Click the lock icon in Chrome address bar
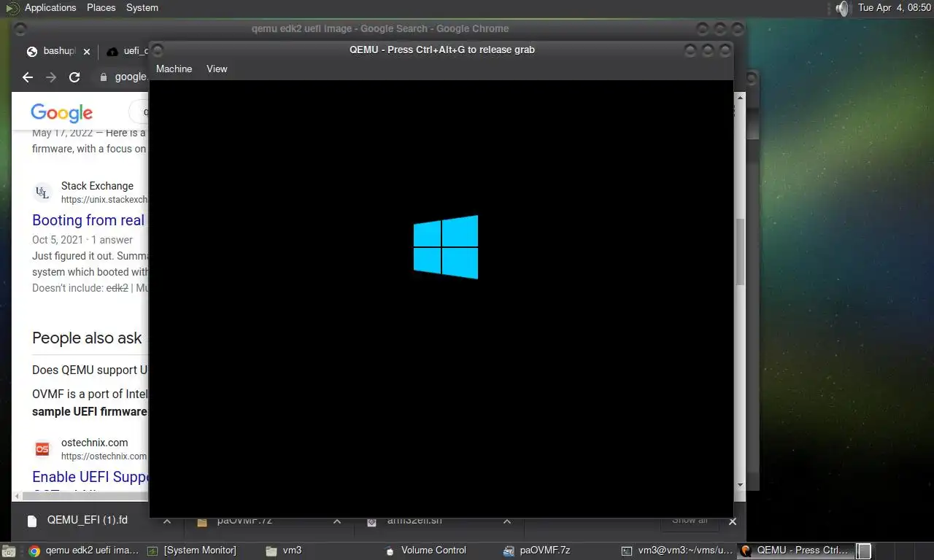Viewport: 934px width, 560px height. point(104,77)
